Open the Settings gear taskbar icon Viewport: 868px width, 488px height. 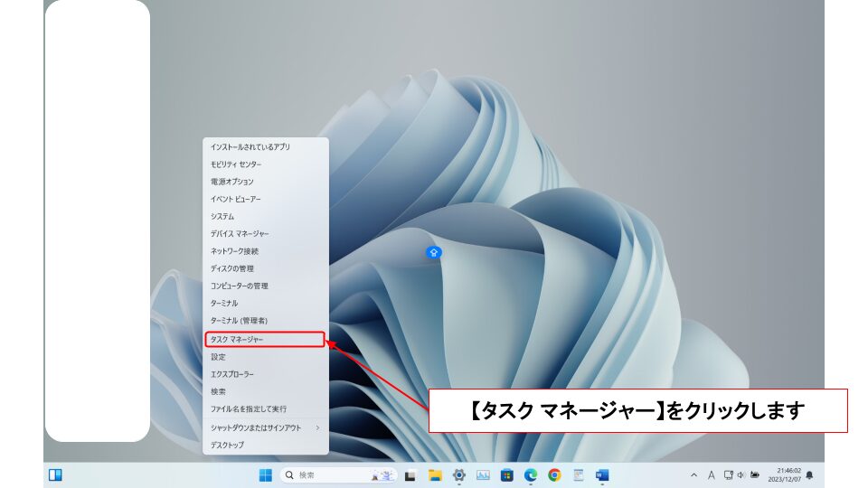coord(458,475)
